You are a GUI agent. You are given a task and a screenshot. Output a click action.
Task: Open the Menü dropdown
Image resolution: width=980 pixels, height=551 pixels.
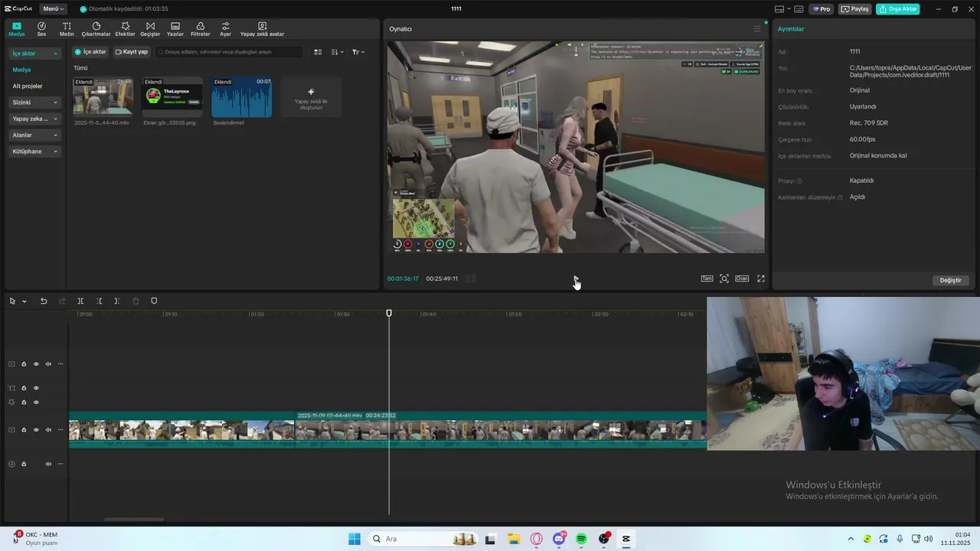pos(54,9)
